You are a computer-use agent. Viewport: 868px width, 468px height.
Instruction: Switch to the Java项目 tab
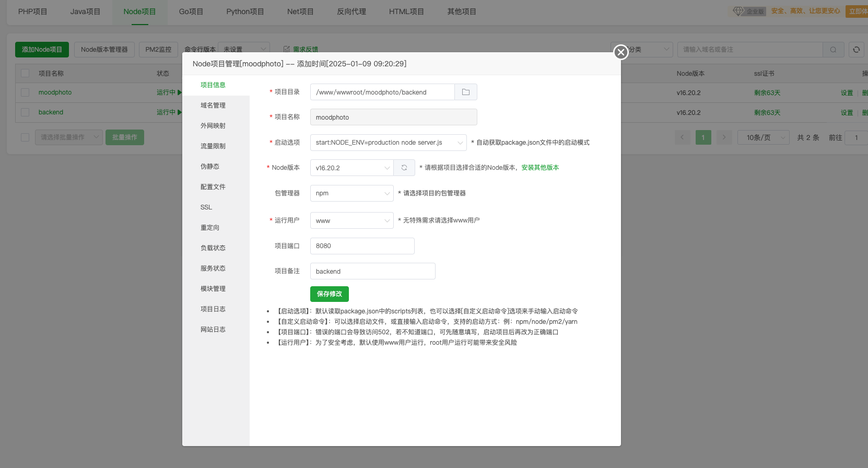point(85,11)
